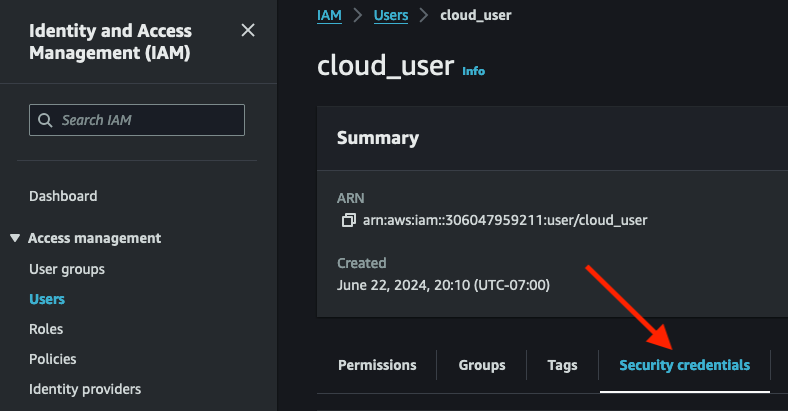Open the Info link beside cloud_user

click(473, 71)
